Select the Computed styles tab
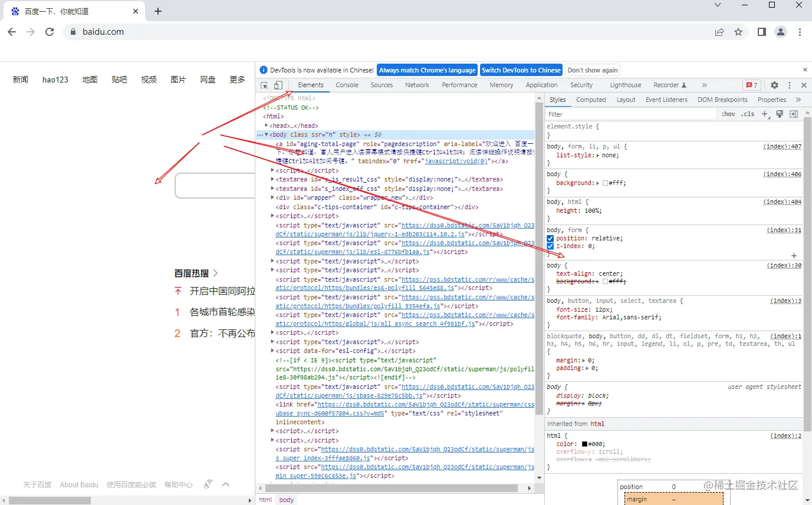 tap(591, 100)
